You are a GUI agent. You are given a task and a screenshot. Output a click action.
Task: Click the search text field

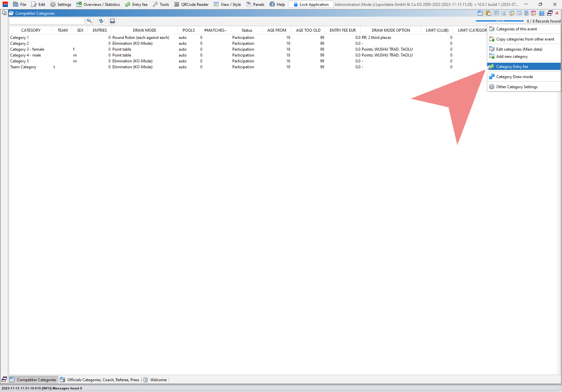click(47, 21)
